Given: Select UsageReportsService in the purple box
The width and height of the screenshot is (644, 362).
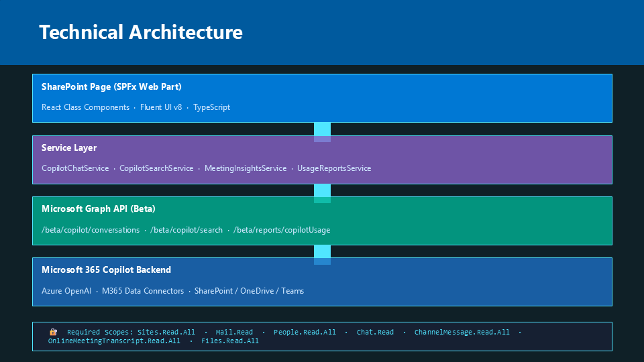Looking at the screenshot, I should [334, 168].
